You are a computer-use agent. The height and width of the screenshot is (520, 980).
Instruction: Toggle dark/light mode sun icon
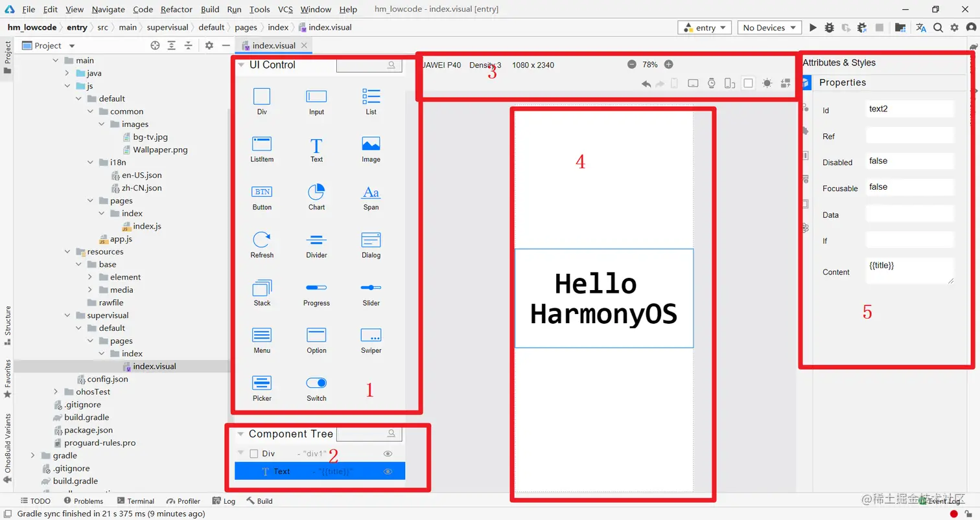(x=767, y=83)
